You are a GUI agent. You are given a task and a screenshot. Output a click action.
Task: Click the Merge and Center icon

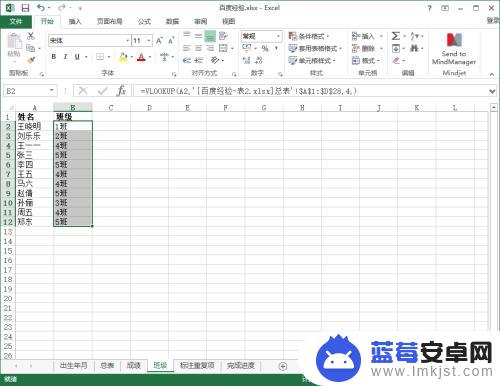[223, 48]
